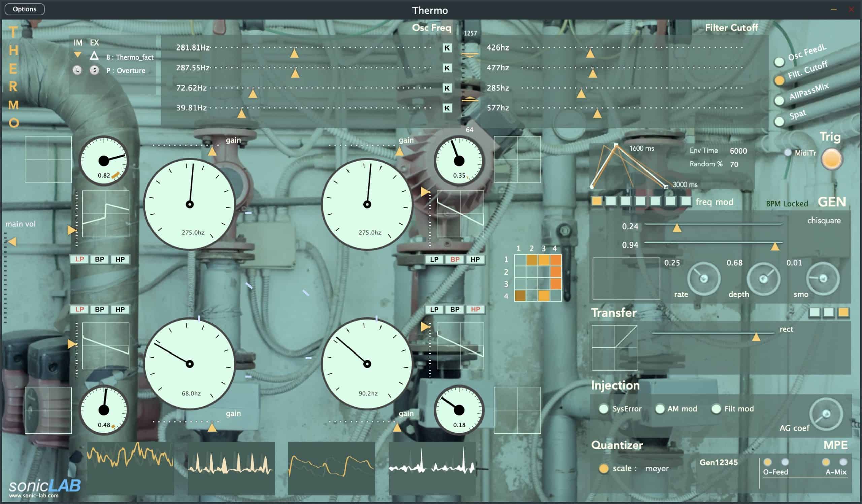
Task: Click the small gauge reading 0.35
Action: 459,161
